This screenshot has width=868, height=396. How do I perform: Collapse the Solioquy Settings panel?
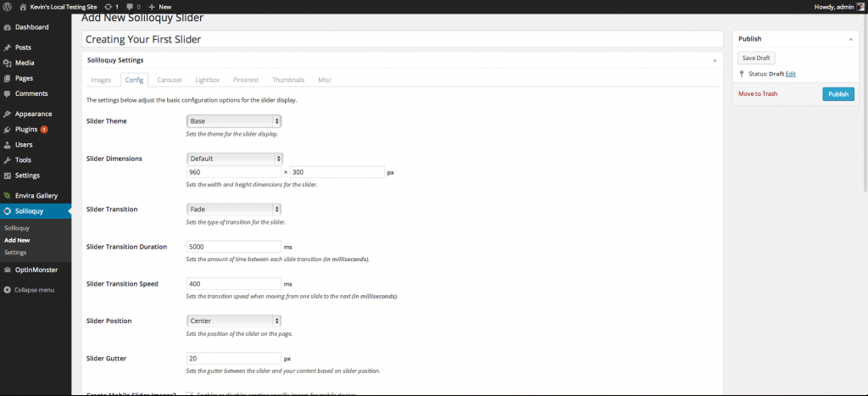tap(715, 60)
